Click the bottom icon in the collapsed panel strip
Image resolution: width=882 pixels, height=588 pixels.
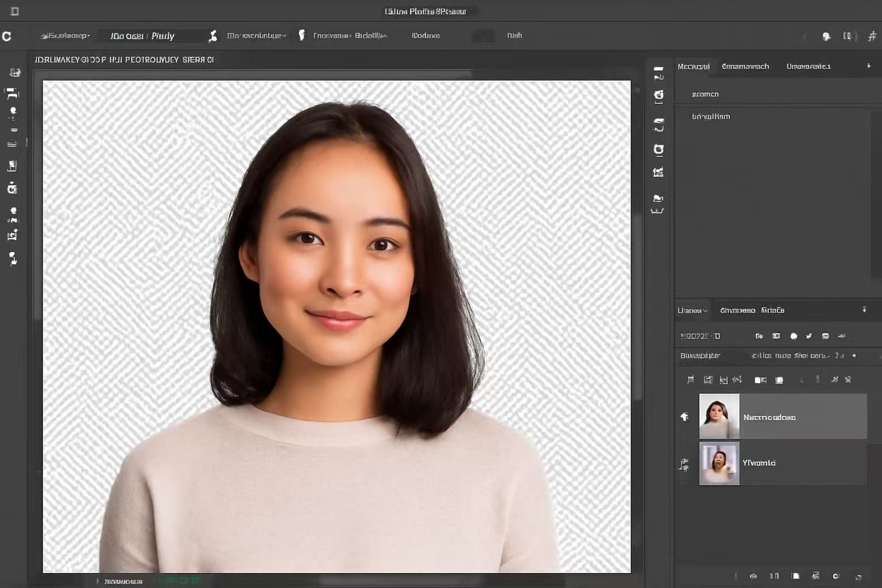pyautogui.click(x=657, y=203)
